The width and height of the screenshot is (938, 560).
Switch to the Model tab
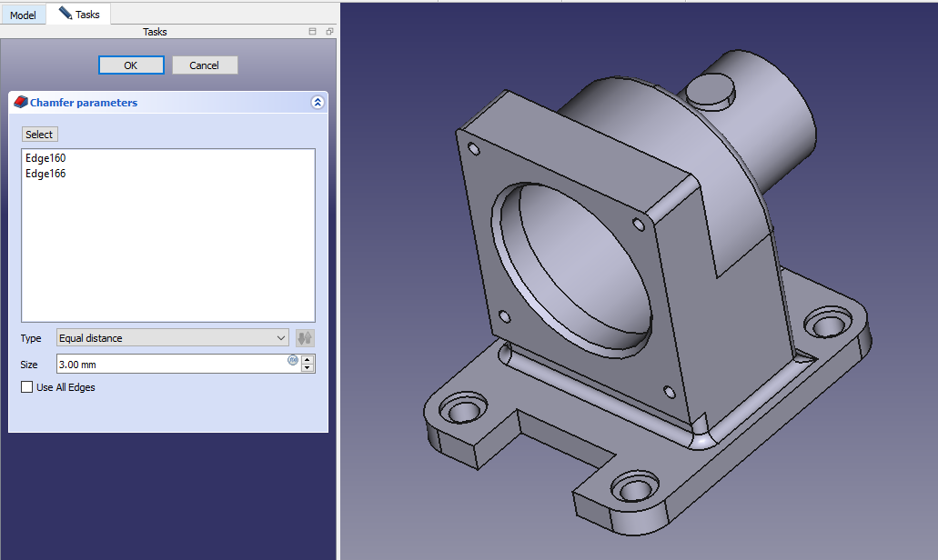pyautogui.click(x=23, y=15)
